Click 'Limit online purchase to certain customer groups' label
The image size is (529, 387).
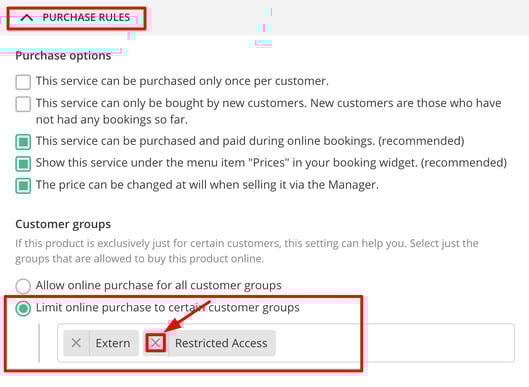pos(168,308)
